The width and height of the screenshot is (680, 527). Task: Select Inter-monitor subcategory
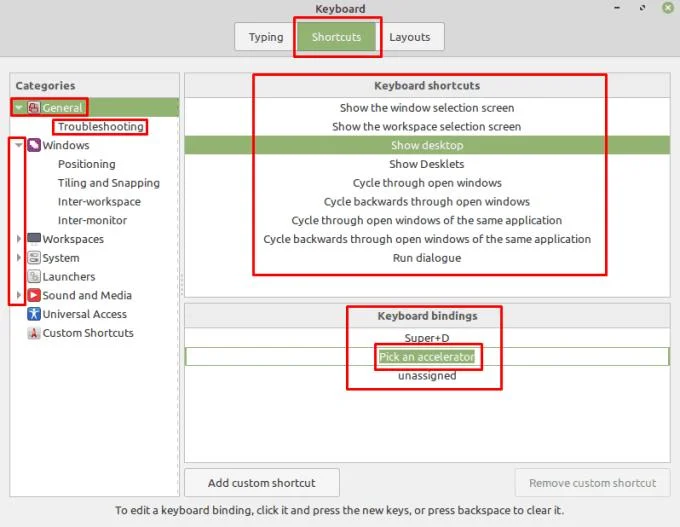[92, 220]
